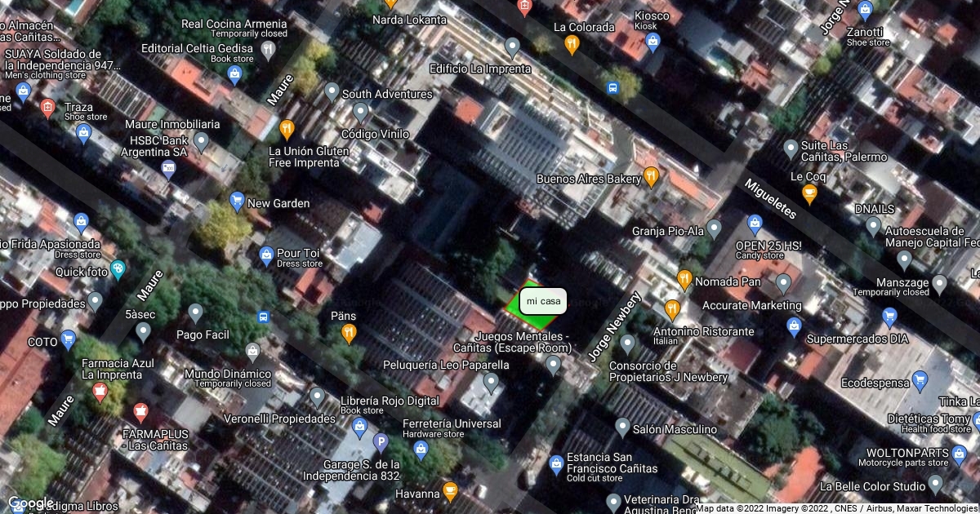Screen dimensions: 980x514
Task: Open the COTO supermarket shopping pin
Action: point(68,339)
